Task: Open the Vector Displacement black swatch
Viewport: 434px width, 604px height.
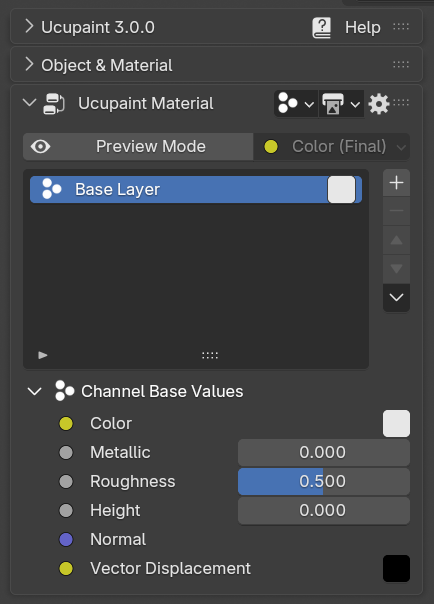Action: [396, 569]
